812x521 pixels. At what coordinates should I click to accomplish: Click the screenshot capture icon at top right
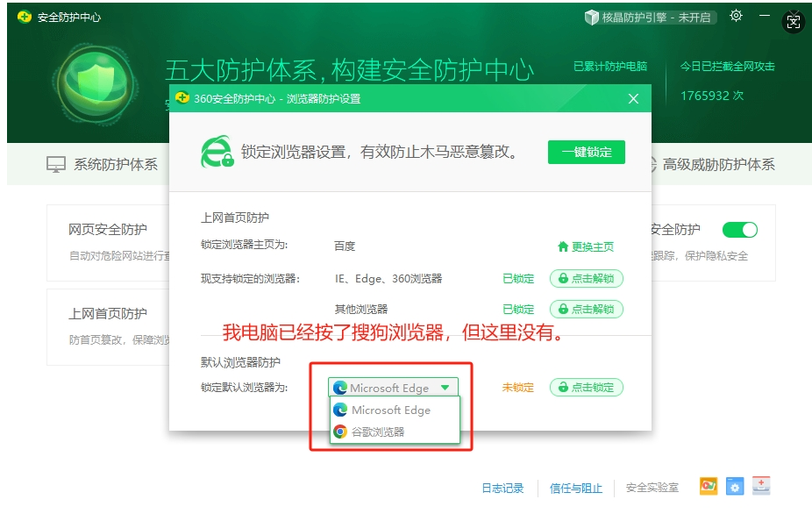(x=794, y=22)
